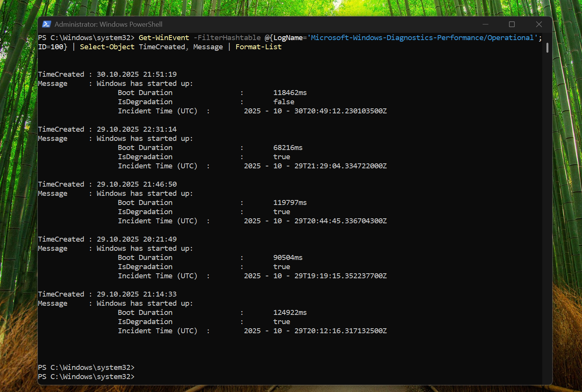582x392 pixels.
Task: Click the Administrator: Windows PowerShell title text
Action: [109, 24]
